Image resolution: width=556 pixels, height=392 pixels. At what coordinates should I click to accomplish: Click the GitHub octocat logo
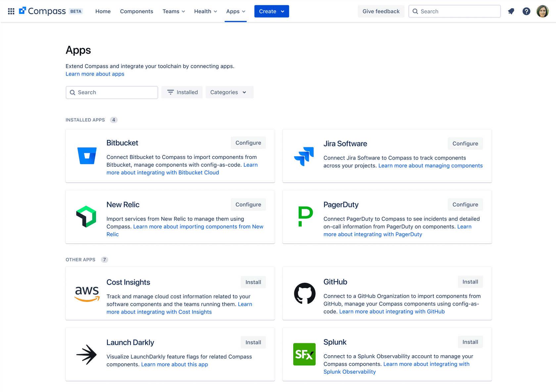click(x=304, y=293)
